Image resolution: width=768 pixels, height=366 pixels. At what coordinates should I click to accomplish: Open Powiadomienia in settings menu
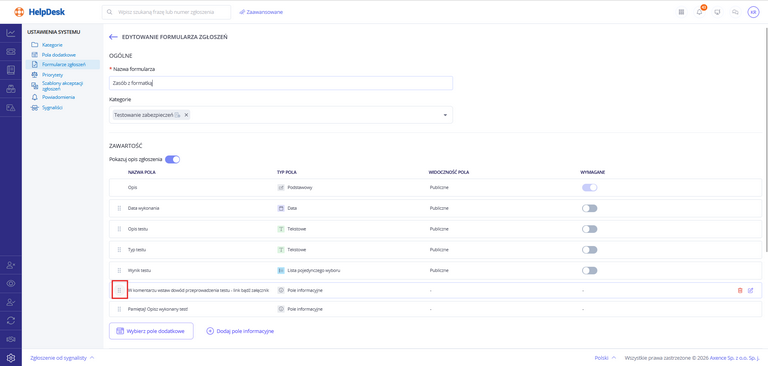[58, 97]
